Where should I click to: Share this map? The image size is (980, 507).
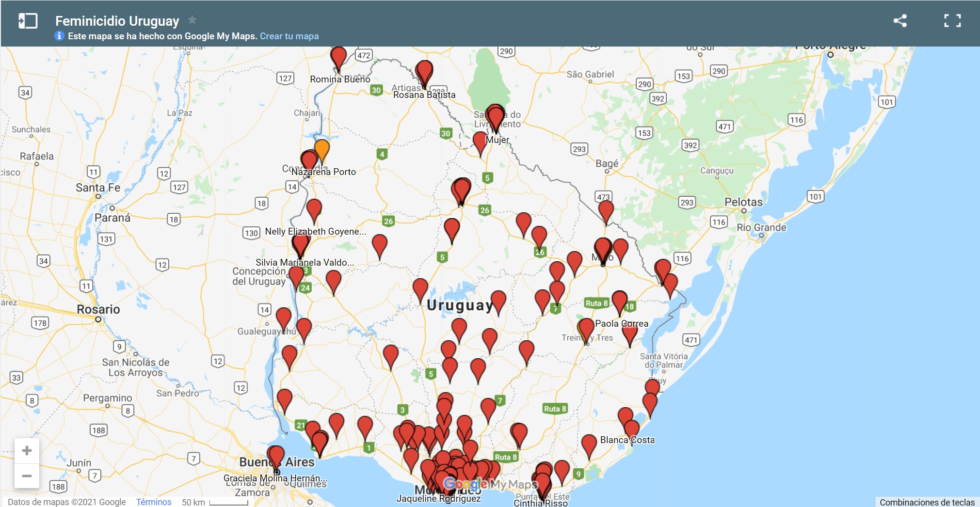click(900, 21)
